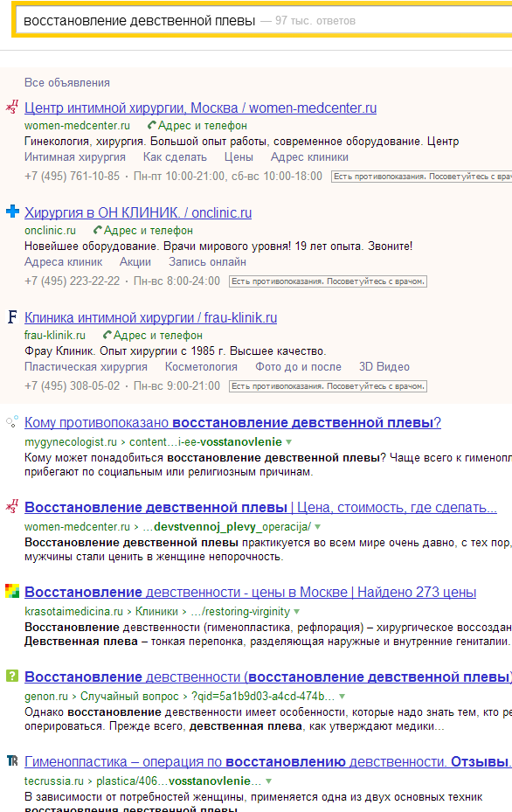Image resolution: width=512 pixels, height=812 pixels.
Task: Click the tecrussia.ru TR favicon
Action: pos(12,760)
